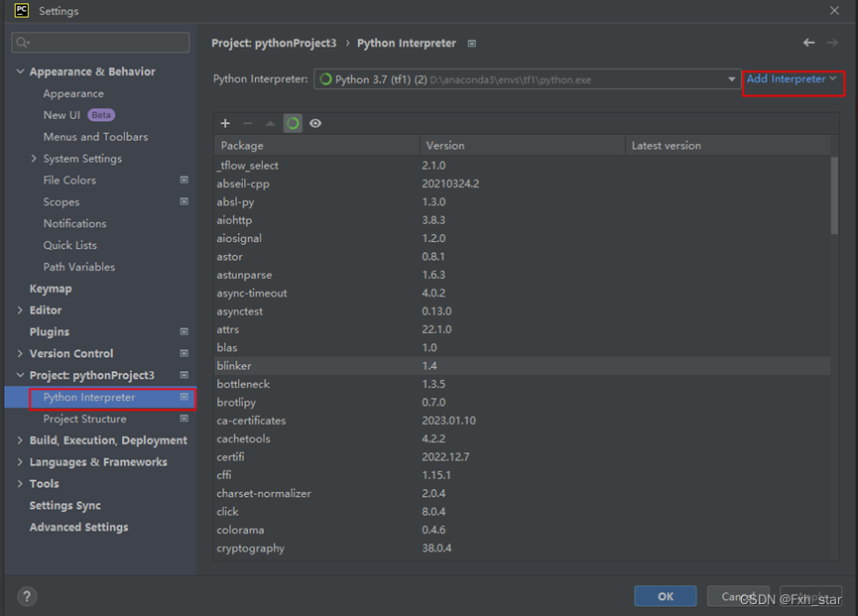Image resolution: width=858 pixels, height=616 pixels.
Task: Select Appearance settings page
Action: (73, 93)
